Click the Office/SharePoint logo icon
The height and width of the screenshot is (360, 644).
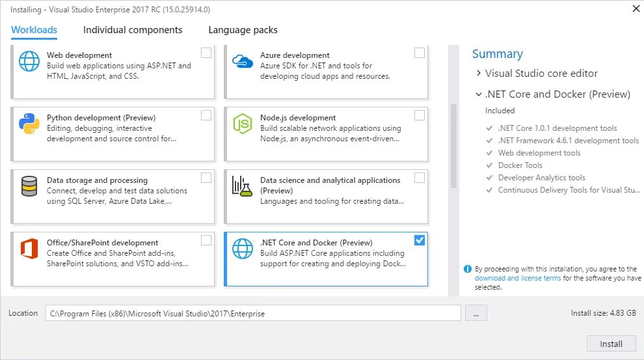point(29,248)
